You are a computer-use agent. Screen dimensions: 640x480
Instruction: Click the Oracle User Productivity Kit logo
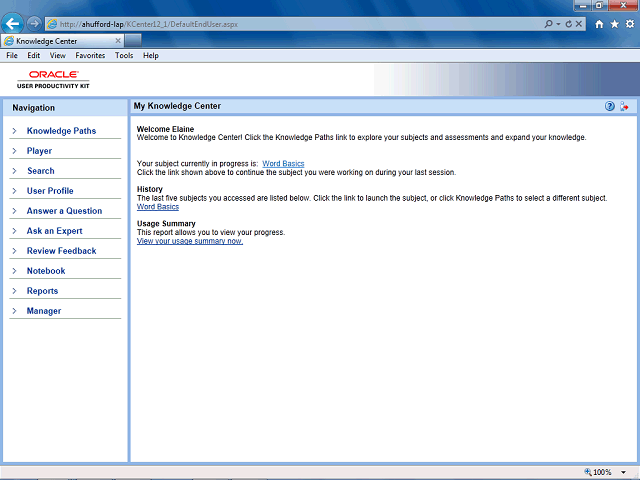pos(53,79)
